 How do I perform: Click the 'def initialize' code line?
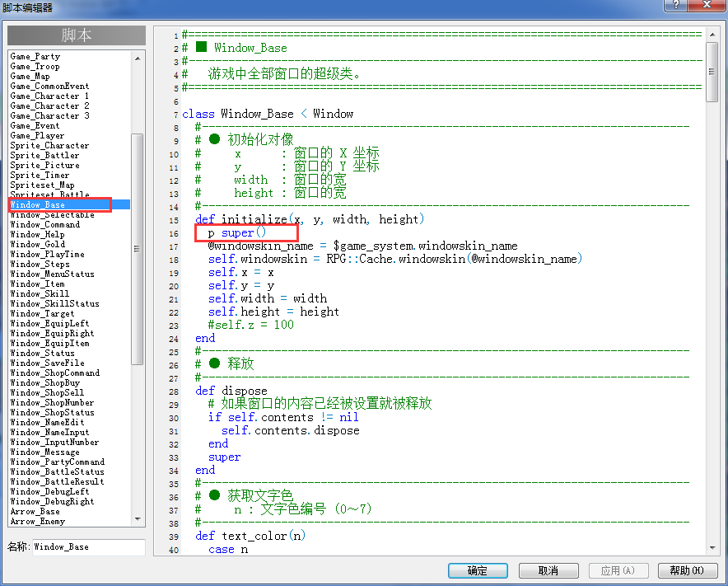tap(310, 219)
